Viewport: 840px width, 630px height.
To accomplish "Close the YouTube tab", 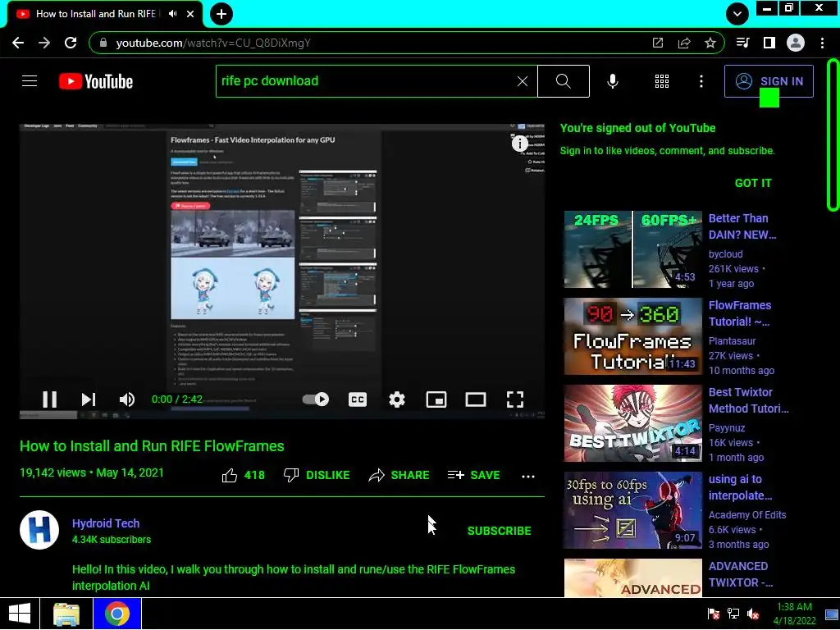I will [190, 14].
